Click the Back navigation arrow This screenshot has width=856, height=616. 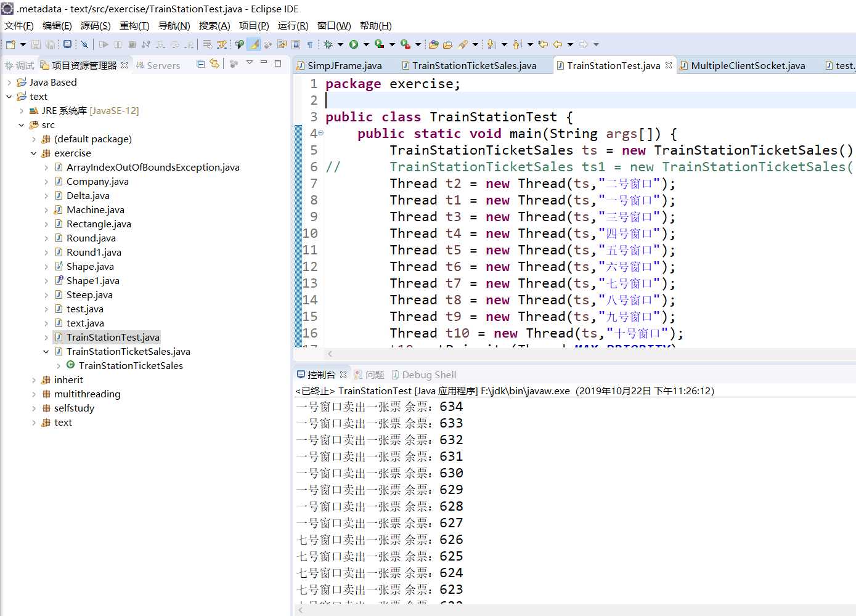[557, 44]
